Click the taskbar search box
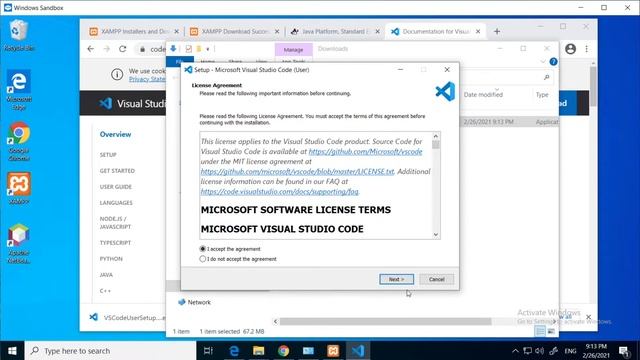 click(110, 351)
